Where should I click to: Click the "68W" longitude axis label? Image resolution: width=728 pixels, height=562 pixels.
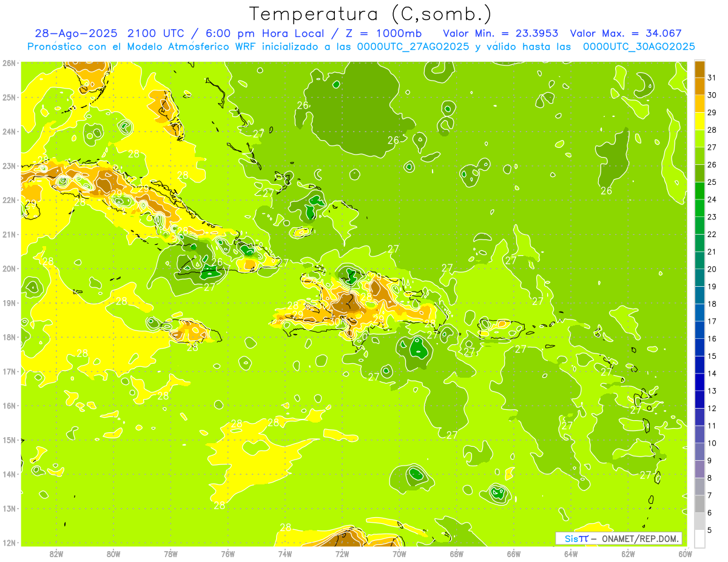(x=456, y=554)
